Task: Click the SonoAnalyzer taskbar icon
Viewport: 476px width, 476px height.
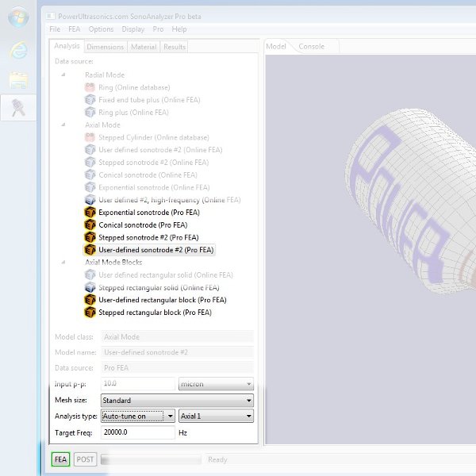Action: coord(18,108)
